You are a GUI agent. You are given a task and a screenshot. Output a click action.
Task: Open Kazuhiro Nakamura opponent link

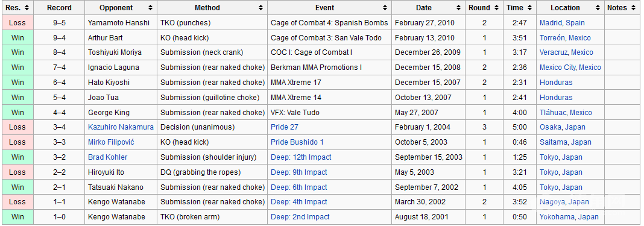pyautogui.click(x=121, y=127)
